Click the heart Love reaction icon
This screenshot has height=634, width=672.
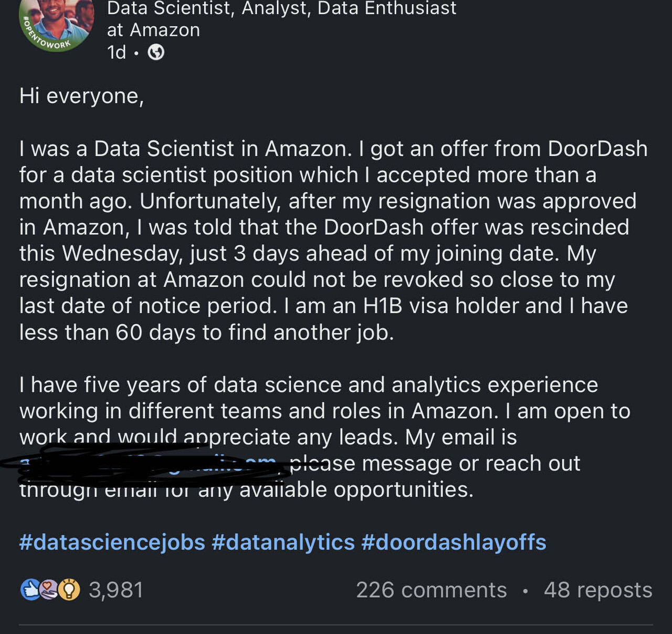pos(47,590)
